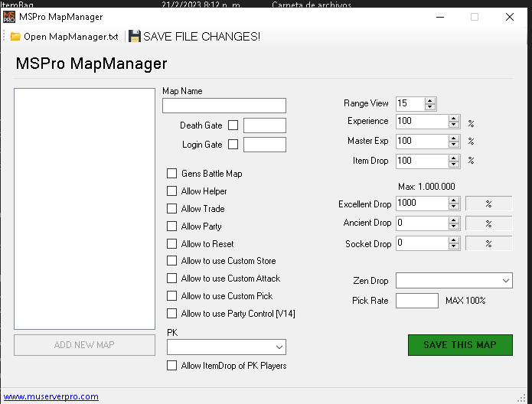Enable Allow ItemDrop of PK Players
This screenshot has width=532, height=404.
tap(172, 366)
